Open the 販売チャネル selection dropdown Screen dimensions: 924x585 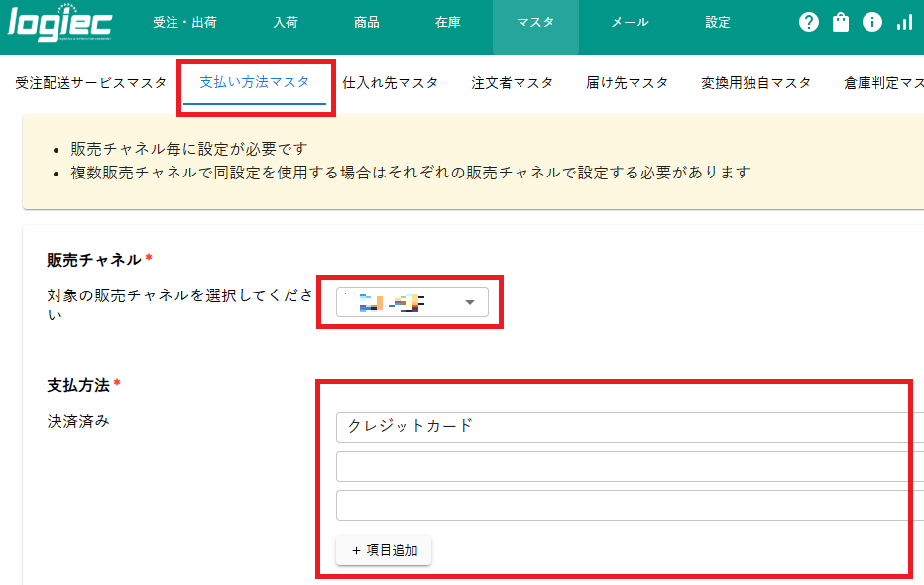[x=411, y=301]
